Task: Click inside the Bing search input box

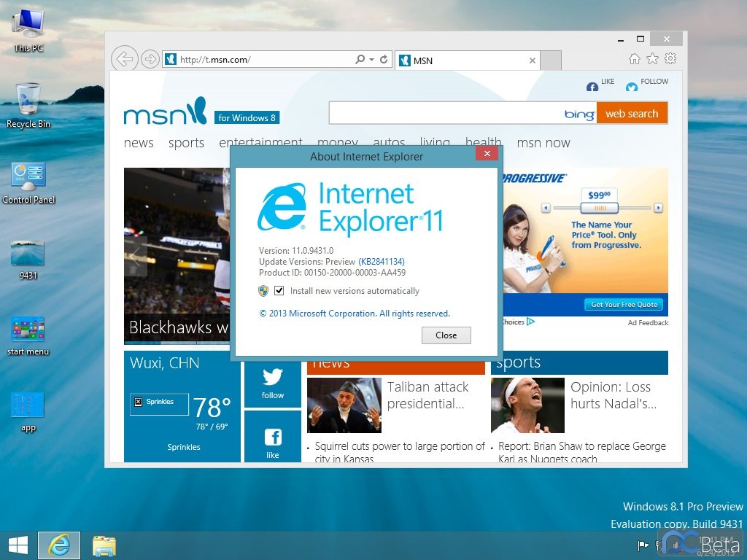Action: tap(446, 114)
